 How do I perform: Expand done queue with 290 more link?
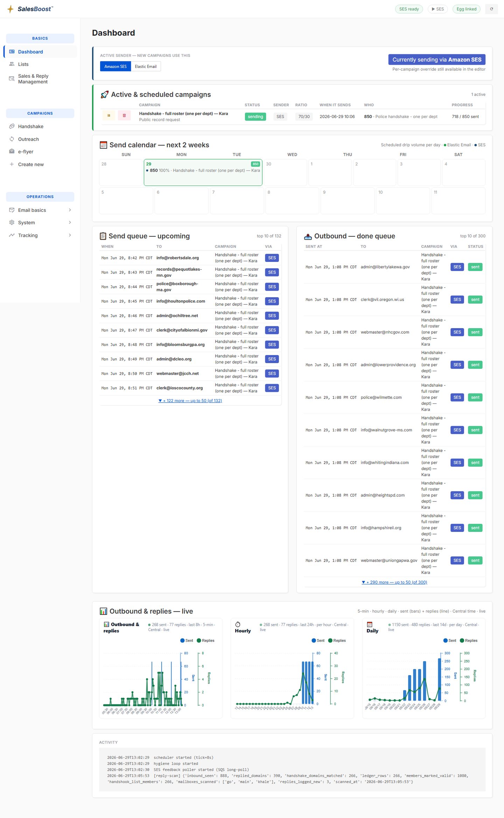click(394, 582)
